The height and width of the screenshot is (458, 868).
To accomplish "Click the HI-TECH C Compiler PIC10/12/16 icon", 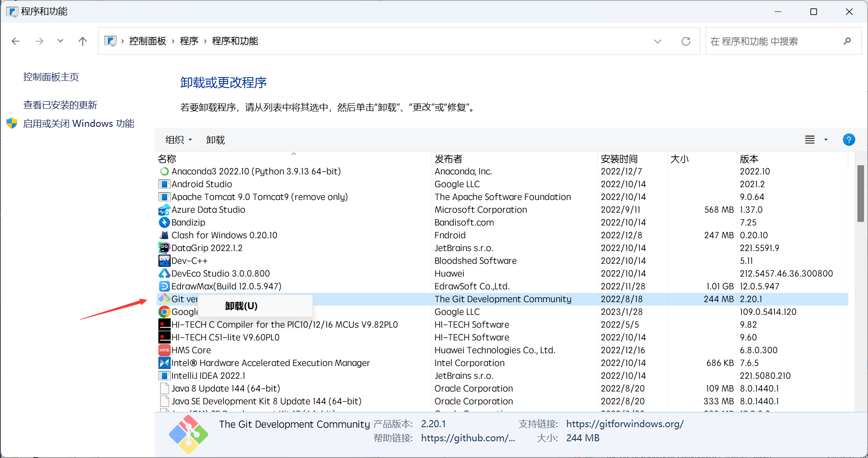I will [x=164, y=325].
